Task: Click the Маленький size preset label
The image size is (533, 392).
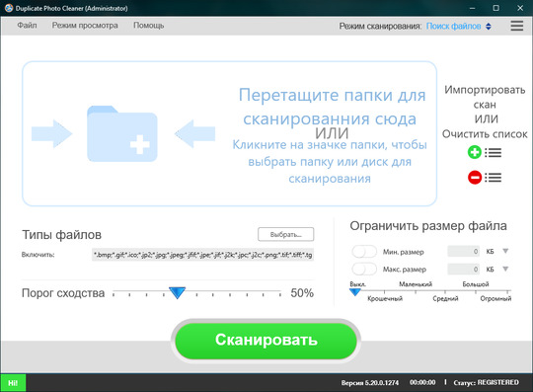Action: coord(416,284)
